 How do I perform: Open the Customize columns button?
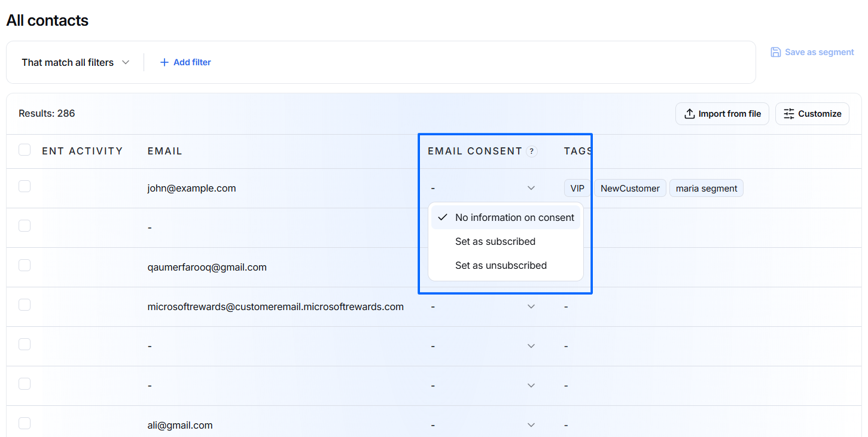(x=812, y=114)
